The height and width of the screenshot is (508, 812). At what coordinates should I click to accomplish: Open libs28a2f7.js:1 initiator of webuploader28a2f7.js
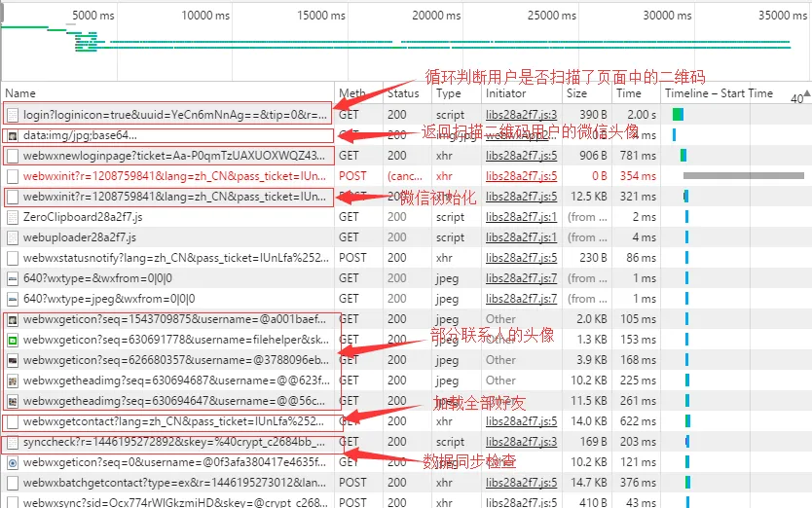tap(521, 237)
